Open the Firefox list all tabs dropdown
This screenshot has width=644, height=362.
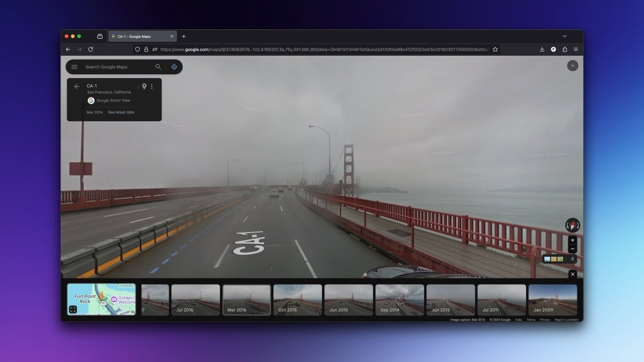pyautogui.click(x=565, y=37)
